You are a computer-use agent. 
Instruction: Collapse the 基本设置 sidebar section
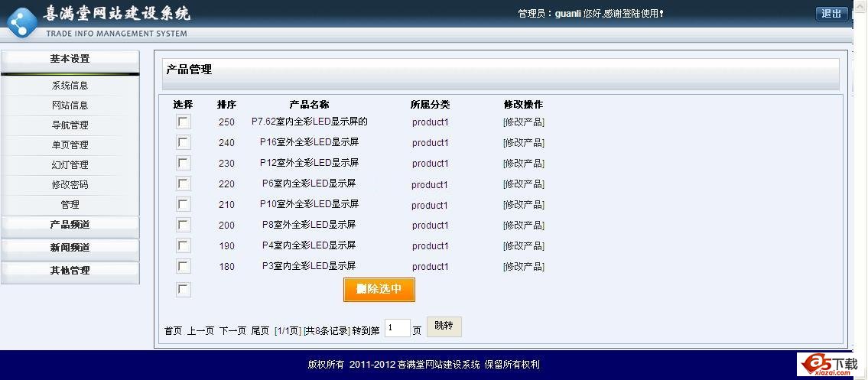[x=70, y=61]
